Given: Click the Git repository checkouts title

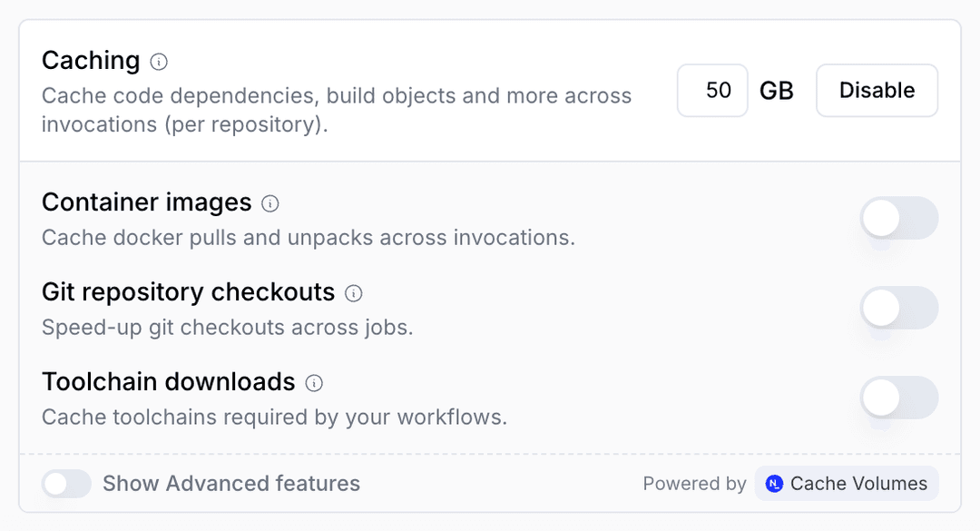Looking at the screenshot, I should [188, 292].
